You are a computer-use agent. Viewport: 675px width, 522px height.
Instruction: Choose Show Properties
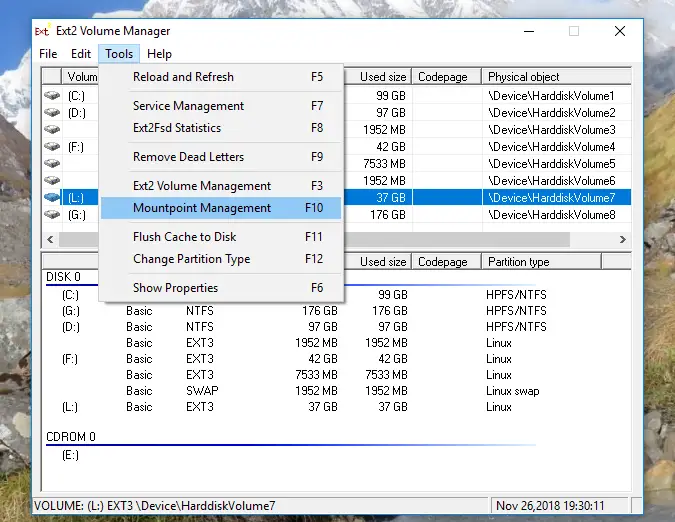221,287
